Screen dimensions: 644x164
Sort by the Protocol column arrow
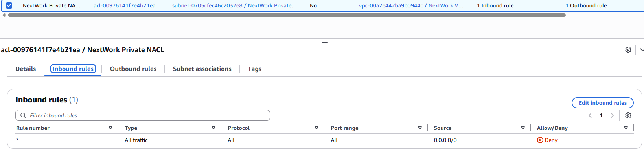click(316, 128)
